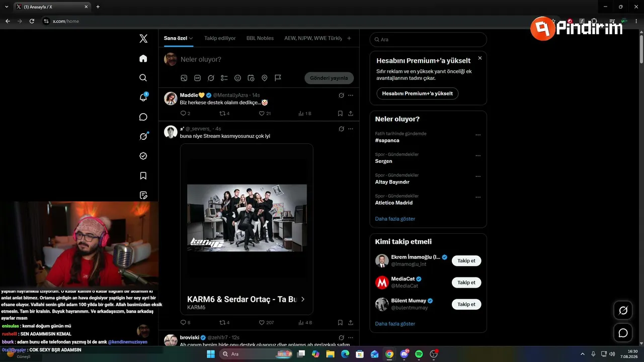Open Discord from the taskbar
Viewport: 644px width, 362px height.
tap(404, 354)
